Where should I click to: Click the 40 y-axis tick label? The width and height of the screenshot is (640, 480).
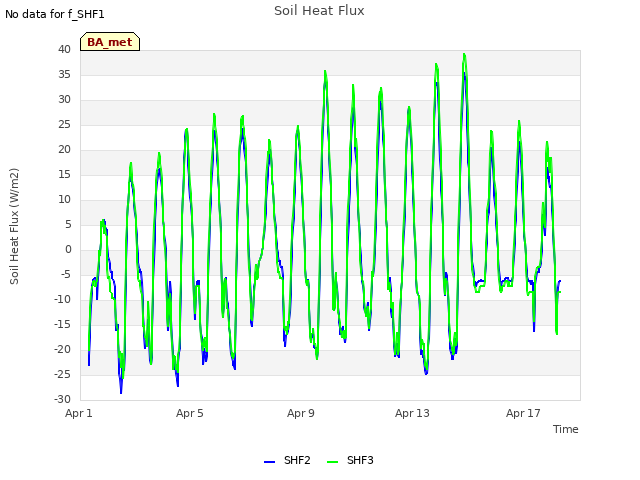(64, 49)
